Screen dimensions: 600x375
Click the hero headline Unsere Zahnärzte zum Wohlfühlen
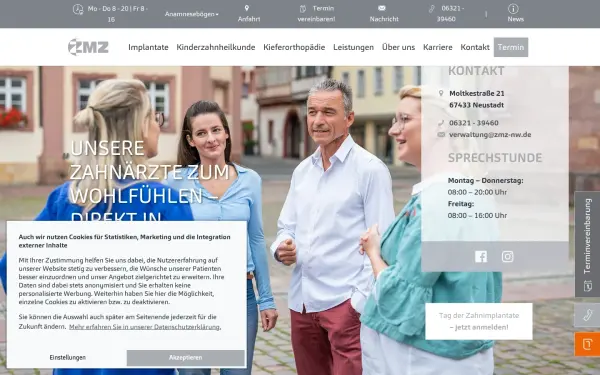[149, 181]
